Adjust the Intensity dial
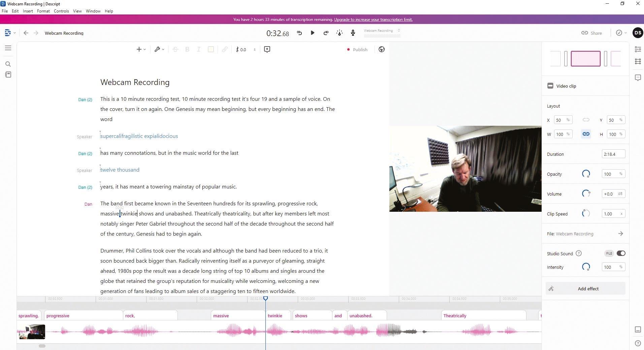The image size is (644, 350). click(586, 267)
